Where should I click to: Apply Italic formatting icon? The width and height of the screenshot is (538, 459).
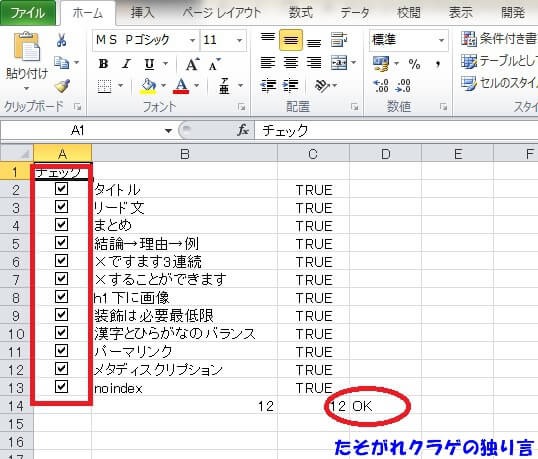[127, 64]
